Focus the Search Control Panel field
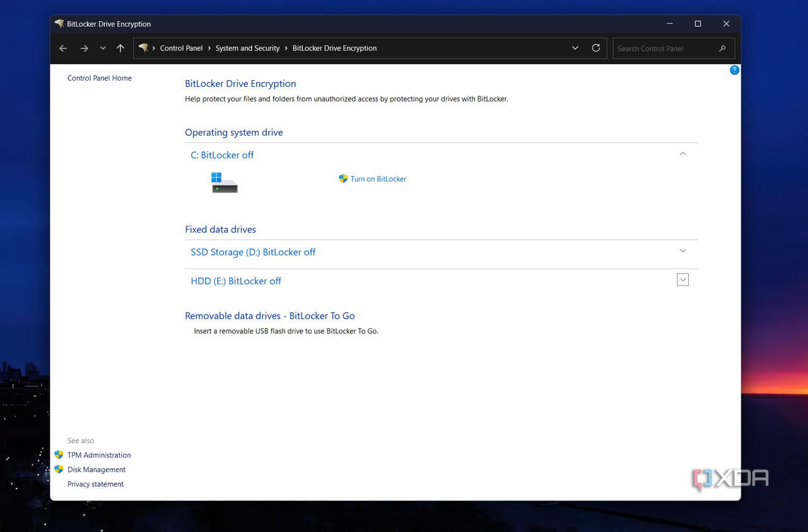This screenshot has height=532, width=808. [x=674, y=49]
